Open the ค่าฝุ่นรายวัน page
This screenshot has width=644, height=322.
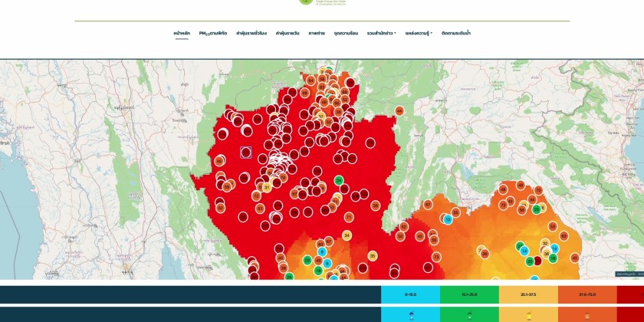[287, 34]
